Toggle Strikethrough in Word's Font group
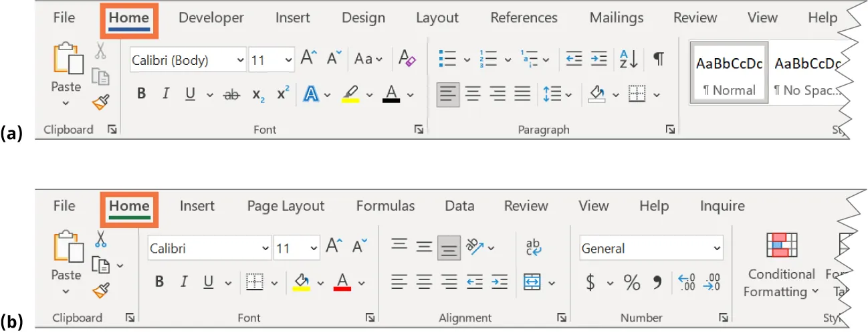 point(231,95)
